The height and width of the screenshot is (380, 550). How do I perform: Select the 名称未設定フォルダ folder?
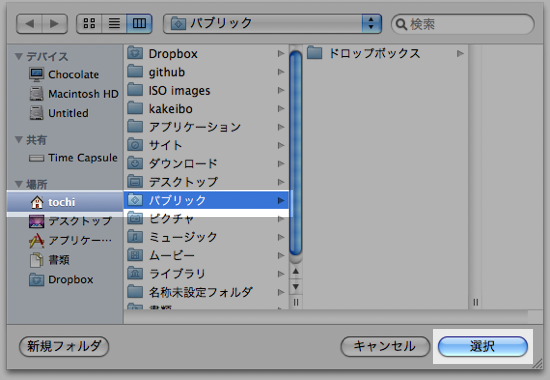tap(206, 292)
